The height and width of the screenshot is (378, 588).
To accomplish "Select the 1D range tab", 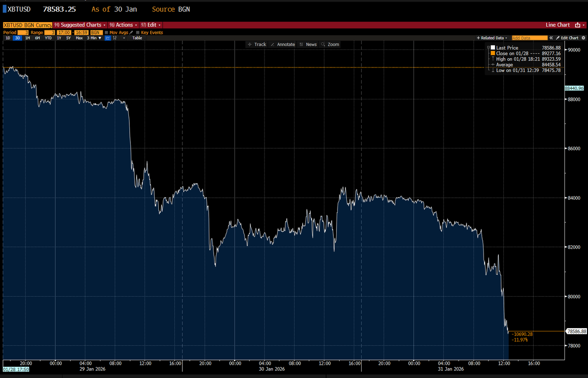I will (x=8, y=38).
